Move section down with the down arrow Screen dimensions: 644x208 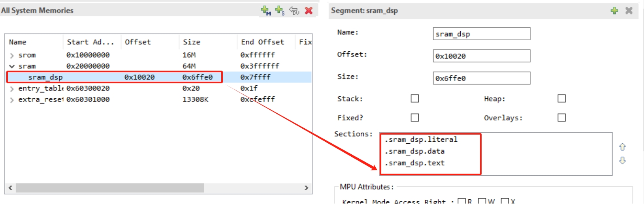click(x=622, y=160)
